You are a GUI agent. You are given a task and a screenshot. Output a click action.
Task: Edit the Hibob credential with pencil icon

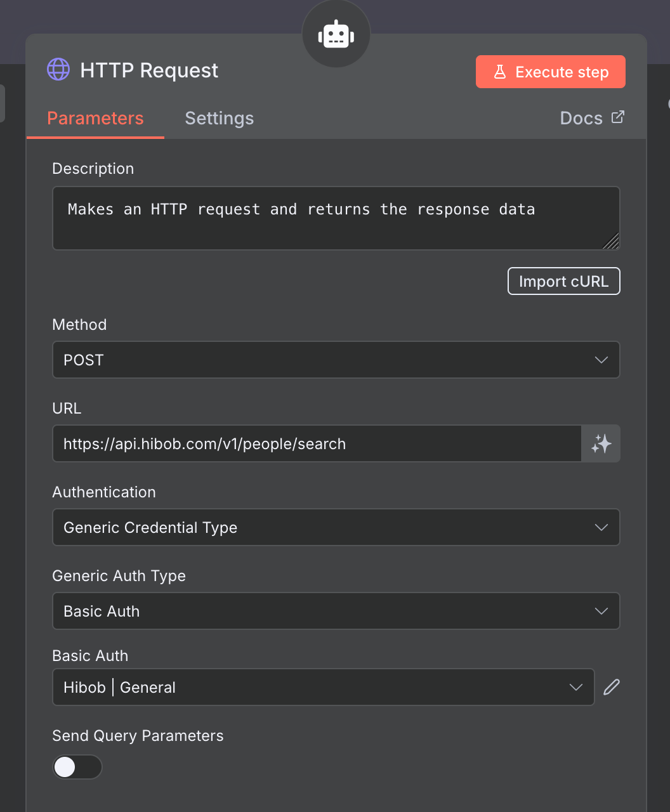611,687
